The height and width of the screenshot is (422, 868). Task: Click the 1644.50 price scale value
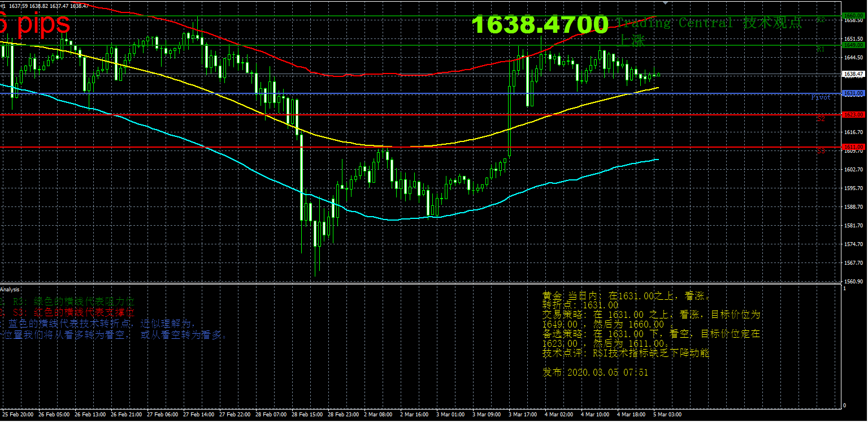853,57
